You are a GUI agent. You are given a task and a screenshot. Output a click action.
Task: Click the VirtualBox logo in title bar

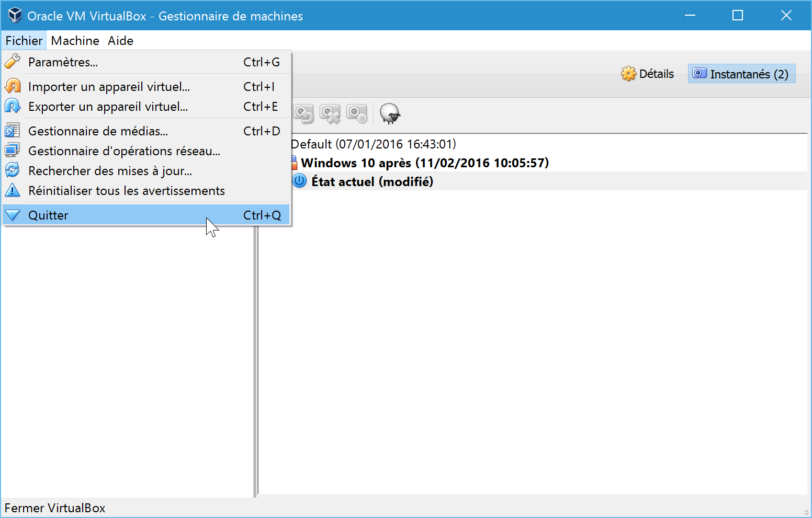(15, 16)
